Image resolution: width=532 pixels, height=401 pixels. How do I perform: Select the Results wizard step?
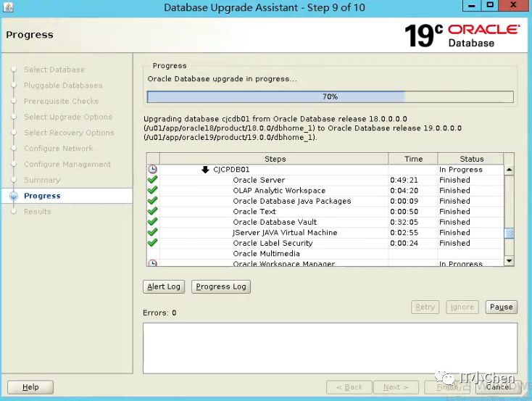click(x=37, y=212)
